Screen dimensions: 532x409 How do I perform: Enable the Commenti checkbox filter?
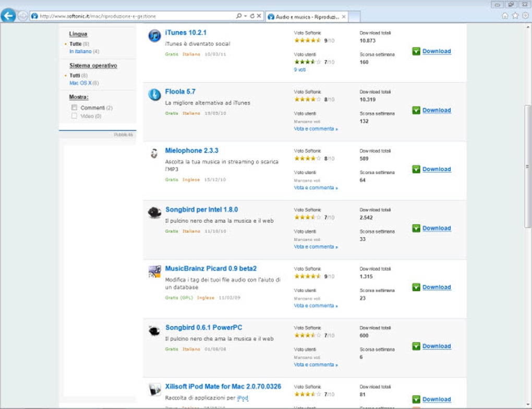[74, 107]
